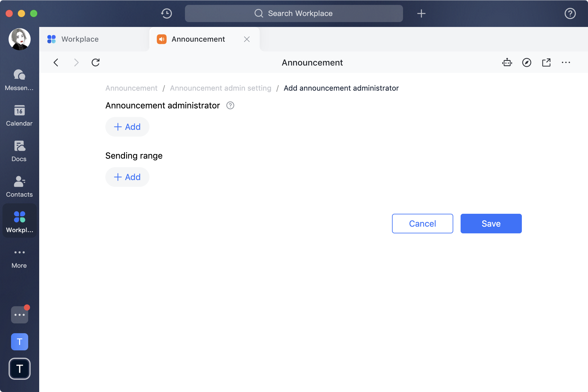This screenshot has width=588, height=392.
Task: Save the administrator settings
Action: (491, 224)
